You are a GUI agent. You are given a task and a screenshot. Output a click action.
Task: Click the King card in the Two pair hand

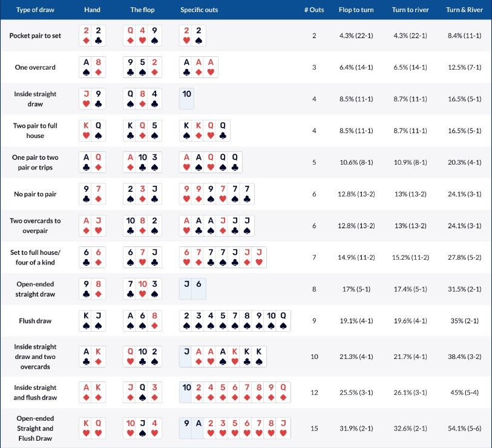pyautogui.click(x=87, y=131)
